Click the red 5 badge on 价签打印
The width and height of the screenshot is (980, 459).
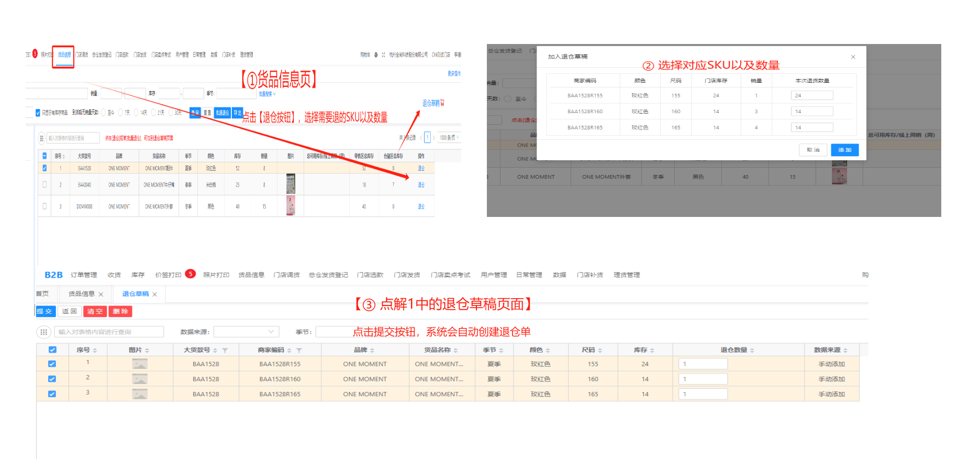coord(191,274)
